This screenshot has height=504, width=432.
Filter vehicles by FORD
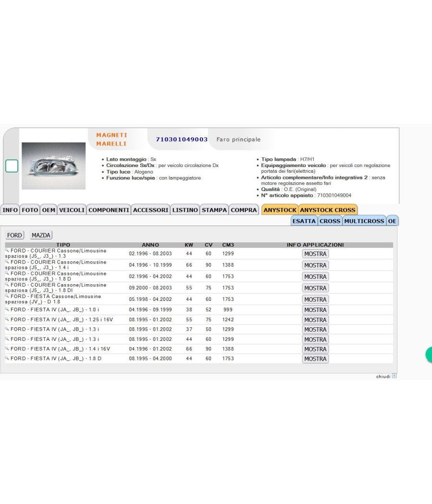[15, 235]
